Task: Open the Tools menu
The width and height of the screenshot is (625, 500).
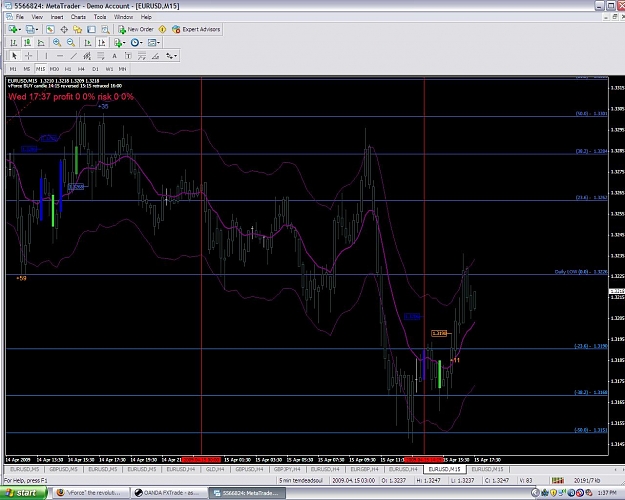Action: [x=100, y=17]
